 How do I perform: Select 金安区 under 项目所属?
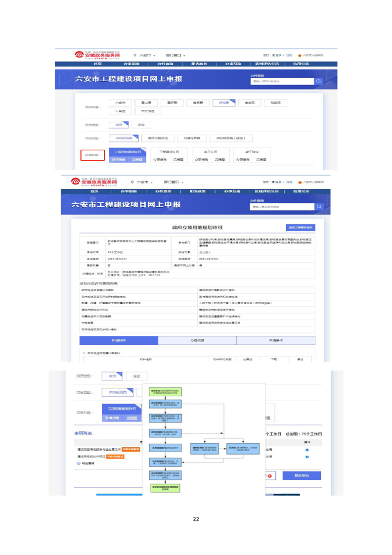coord(250,103)
